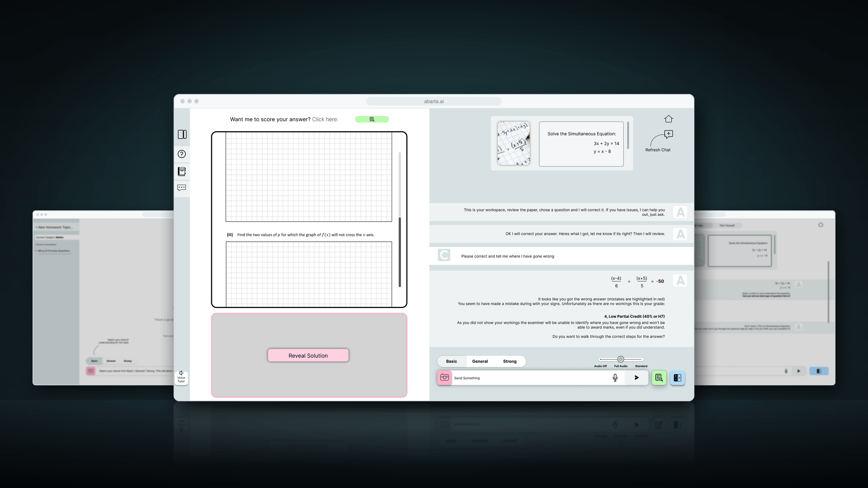The image size is (868, 488).
Task: Choose the Standard audio label
Action: pyautogui.click(x=641, y=366)
